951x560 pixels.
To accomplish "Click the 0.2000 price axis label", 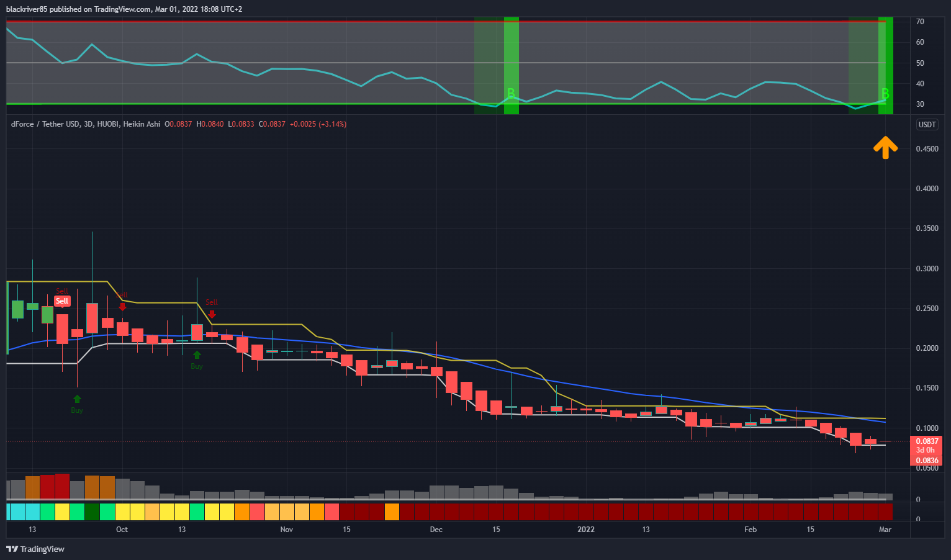I will 927,348.
